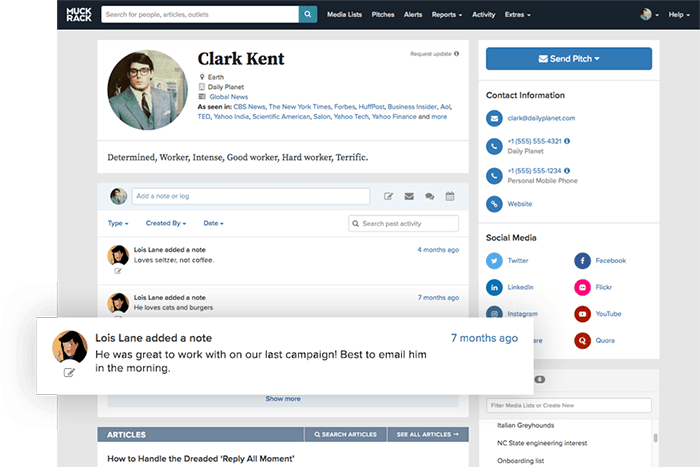This screenshot has height=467, width=700.
Task: Open Alerts in navbar
Action: [413, 14]
